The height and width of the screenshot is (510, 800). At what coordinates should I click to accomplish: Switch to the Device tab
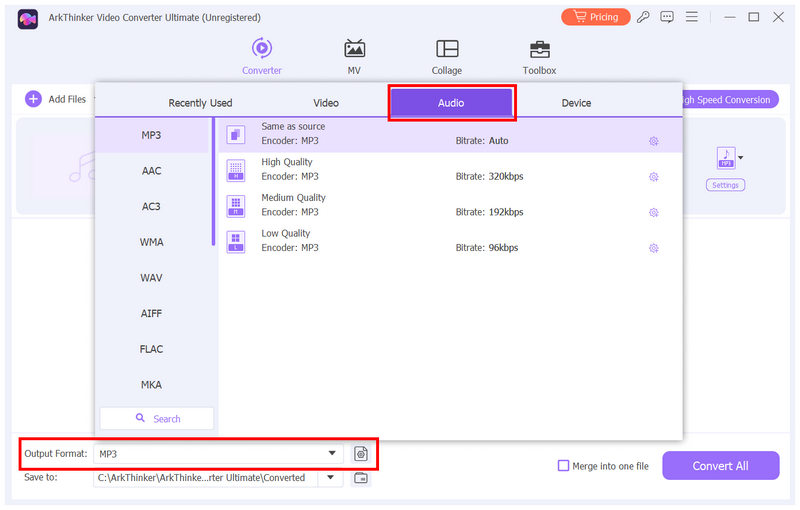[577, 103]
